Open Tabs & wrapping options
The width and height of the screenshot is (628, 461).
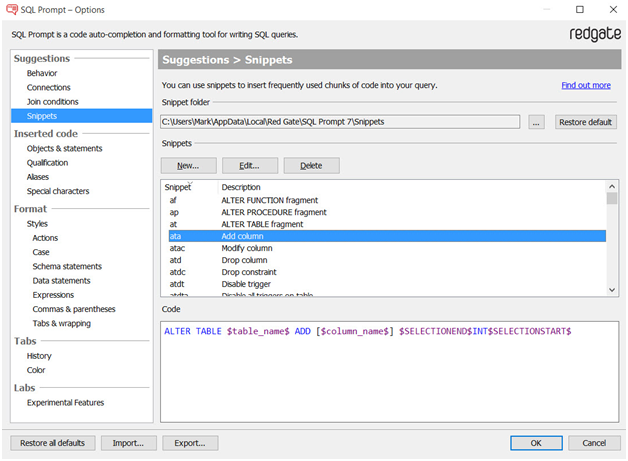point(62,323)
